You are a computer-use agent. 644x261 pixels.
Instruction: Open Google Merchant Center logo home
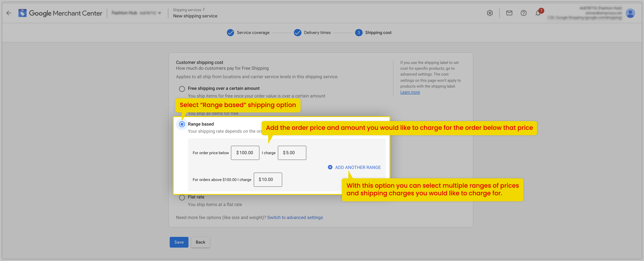click(x=60, y=13)
